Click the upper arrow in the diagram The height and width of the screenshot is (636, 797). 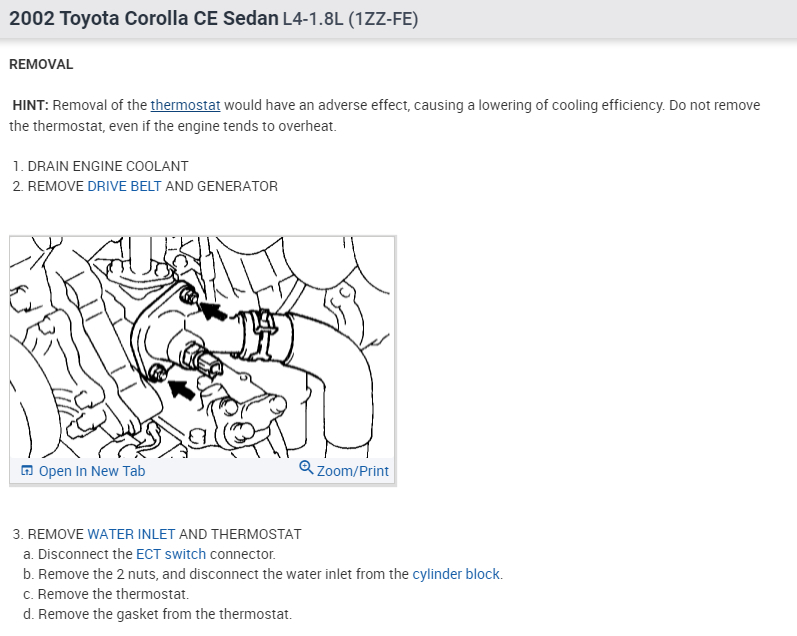(213, 310)
